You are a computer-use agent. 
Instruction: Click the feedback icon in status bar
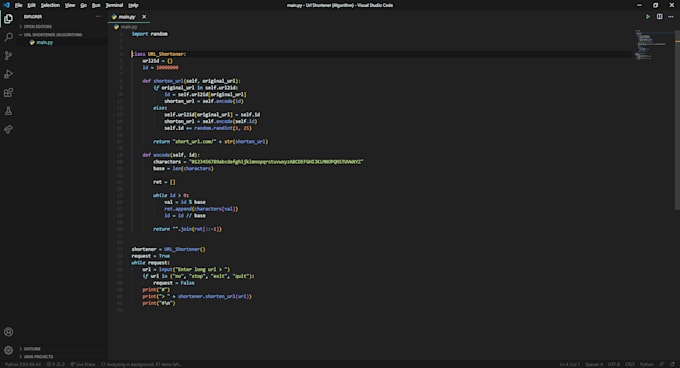coord(662,364)
